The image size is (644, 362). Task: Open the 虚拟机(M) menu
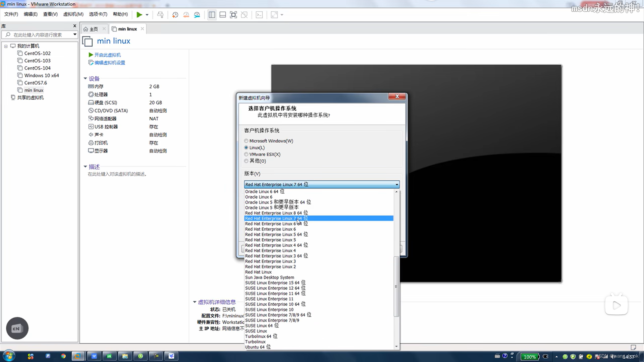[73, 14]
